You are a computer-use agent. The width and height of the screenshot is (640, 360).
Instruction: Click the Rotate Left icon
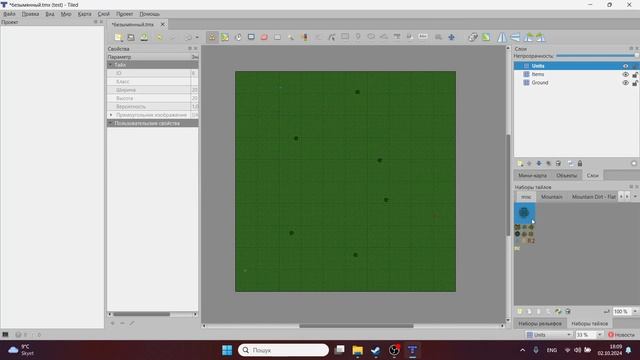click(x=529, y=37)
